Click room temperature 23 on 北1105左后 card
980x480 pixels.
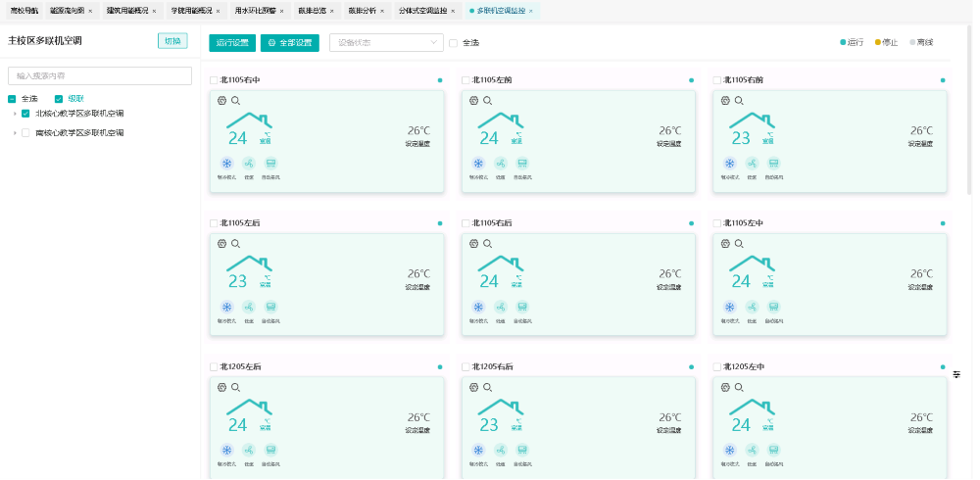[x=237, y=281]
